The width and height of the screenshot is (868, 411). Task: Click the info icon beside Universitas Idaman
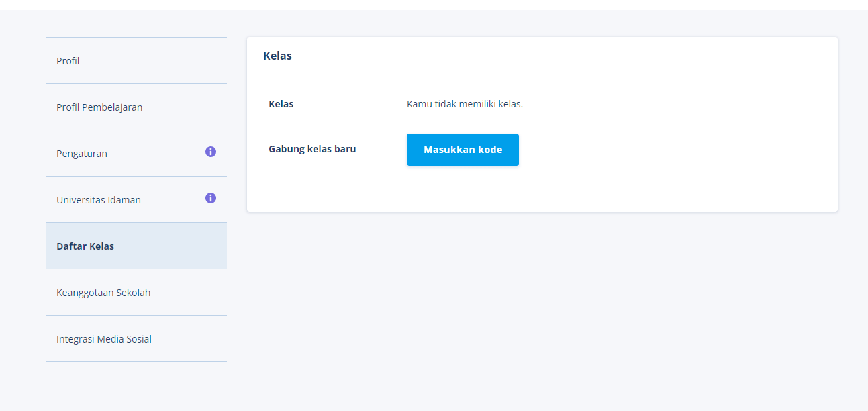211,198
